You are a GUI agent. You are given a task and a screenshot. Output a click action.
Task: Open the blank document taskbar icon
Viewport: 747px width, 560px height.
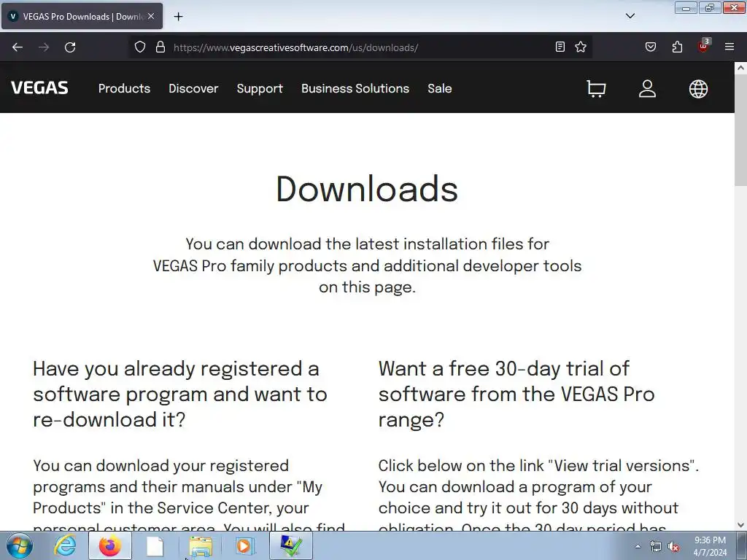pyautogui.click(x=155, y=546)
